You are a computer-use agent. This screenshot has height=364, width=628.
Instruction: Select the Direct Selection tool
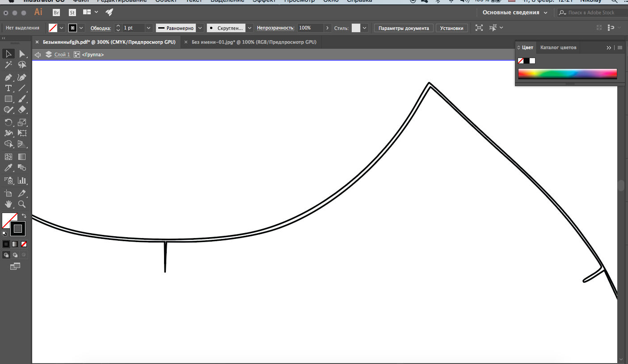point(22,54)
